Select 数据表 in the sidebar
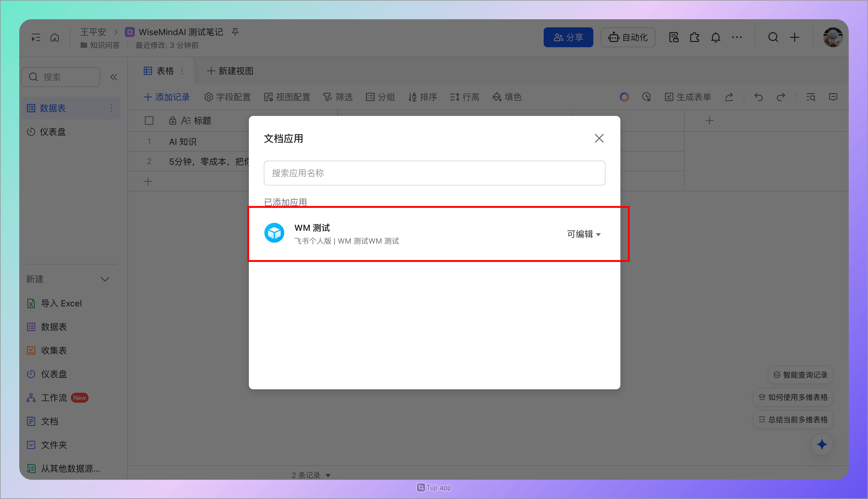The width and height of the screenshot is (868, 499). (x=53, y=108)
